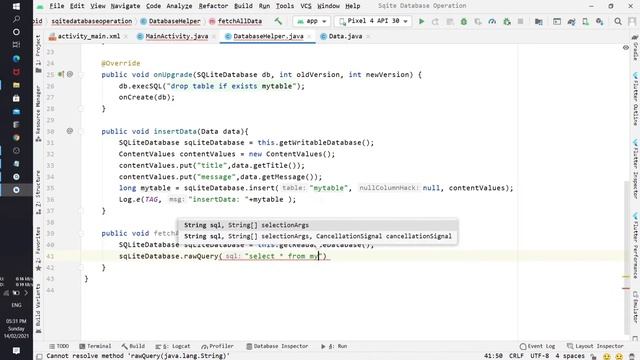Click the UTF-8 encoding in status bar

pos(540,356)
